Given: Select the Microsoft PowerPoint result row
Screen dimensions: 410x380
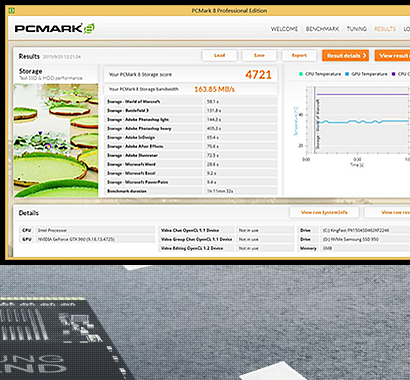Looking at the screenshot, I should click(191, 182).
